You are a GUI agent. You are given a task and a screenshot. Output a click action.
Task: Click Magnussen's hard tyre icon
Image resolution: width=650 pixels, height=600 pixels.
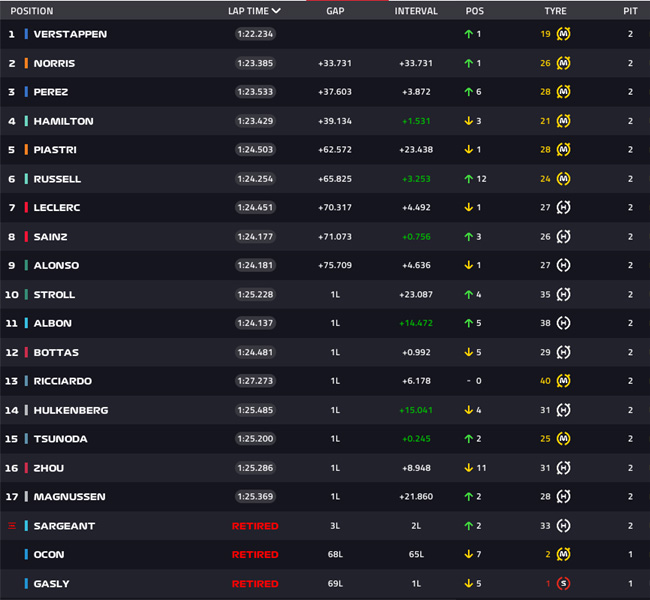click(x=563, y=496)
